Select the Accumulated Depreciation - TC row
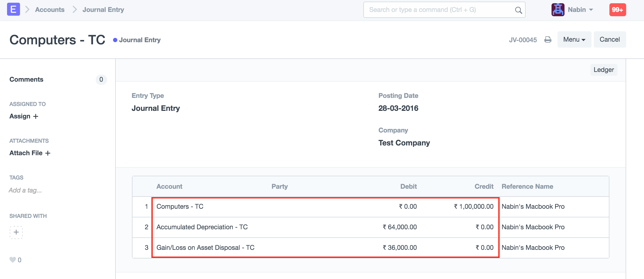Viewport: 644px width, 279px height. click(202, 227)
